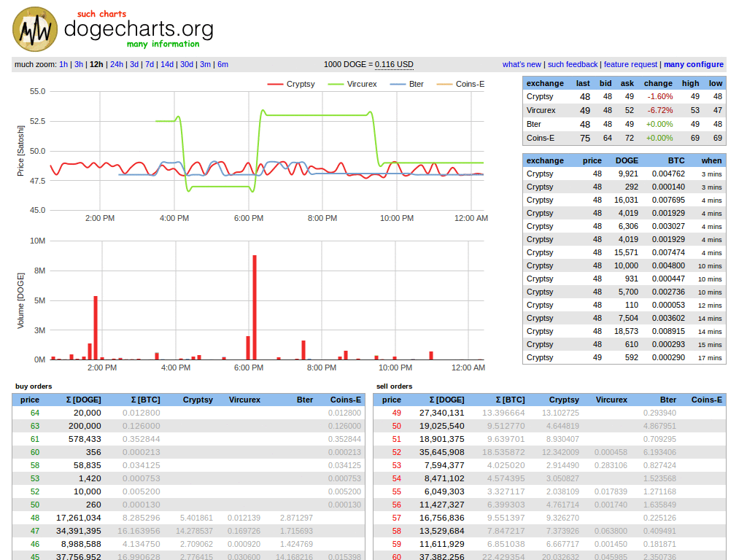This screenshot has width=747, height=560.
Task: Click the high column header
Action: point(690,83)
